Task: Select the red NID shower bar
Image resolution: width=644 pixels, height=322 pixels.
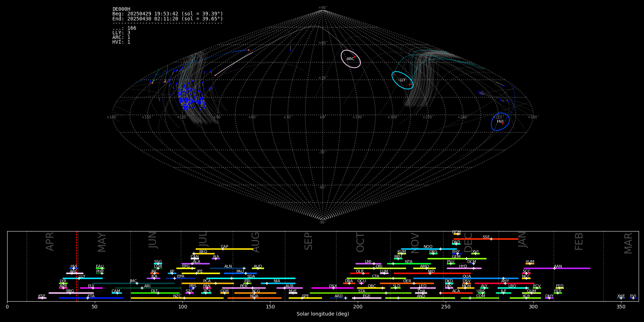Action: pyautogui.click(x=432, y=273)
